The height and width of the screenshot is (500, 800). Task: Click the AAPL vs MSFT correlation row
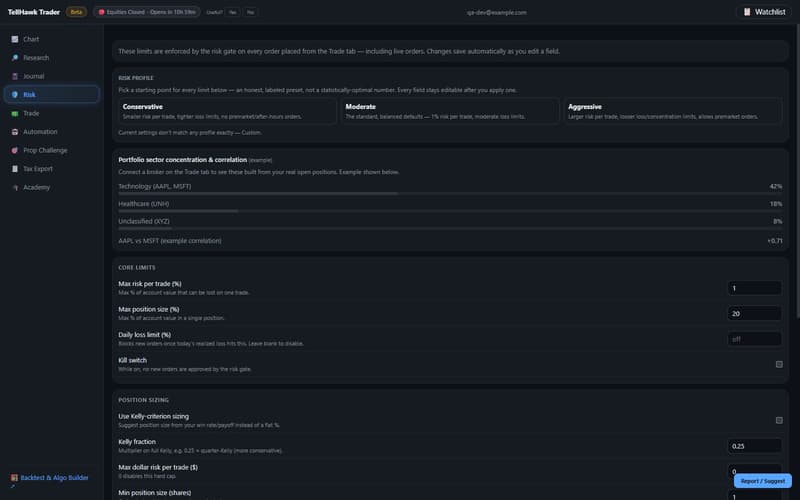tap(450, 241)
